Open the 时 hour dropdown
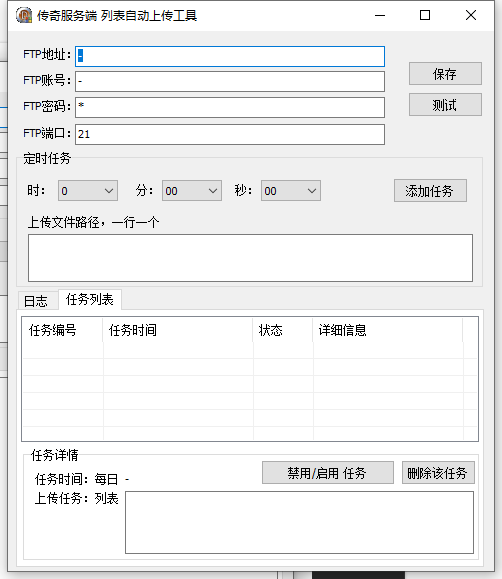502x579 pixels. [88, 191]
